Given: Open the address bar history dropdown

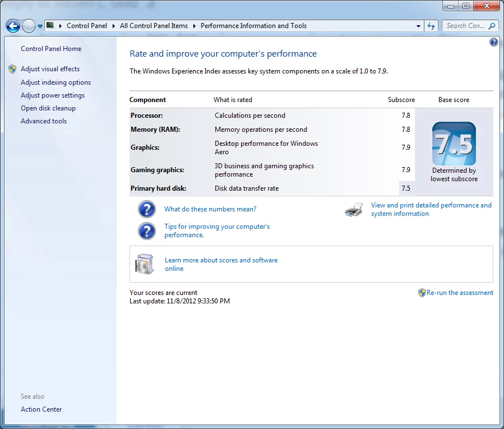Looking at the screenshot, I should click(418, 26).
